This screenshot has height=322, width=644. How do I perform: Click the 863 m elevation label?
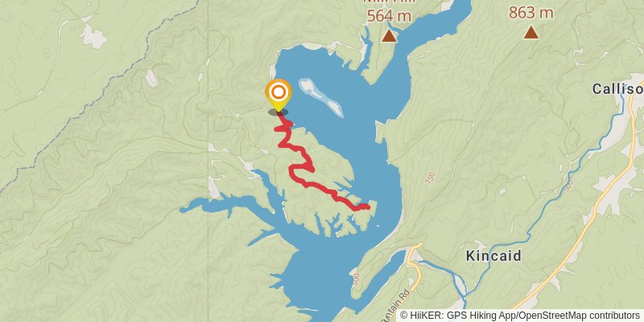531,12
